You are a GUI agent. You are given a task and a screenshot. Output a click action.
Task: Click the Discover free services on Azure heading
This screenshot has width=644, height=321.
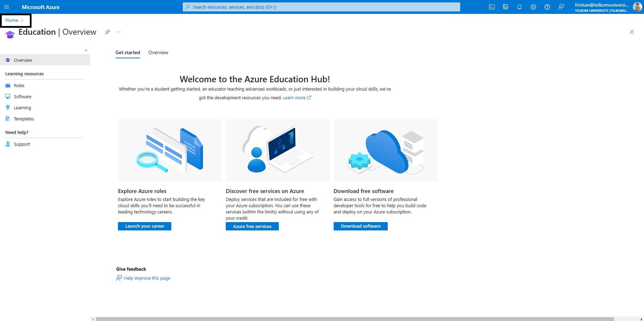265,191
